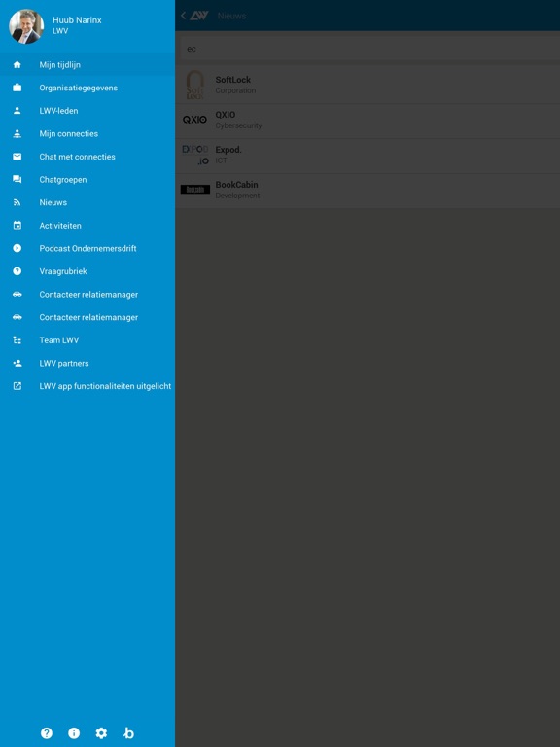Image resolution: width=560 pixels, height=747 pixels.
Task: Open the info icon in bottom bar
Action: point(74,733)
